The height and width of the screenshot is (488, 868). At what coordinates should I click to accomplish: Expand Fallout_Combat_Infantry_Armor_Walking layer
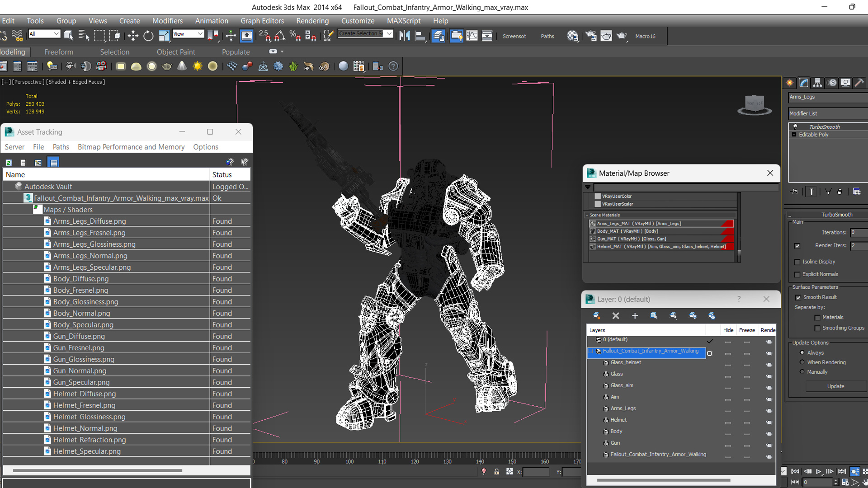coord(590,351)
